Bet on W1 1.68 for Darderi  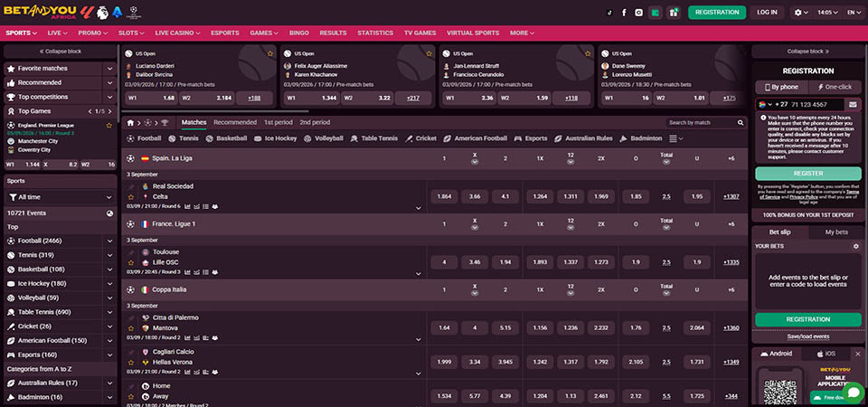pyautogui.click(x=151, y=98)
